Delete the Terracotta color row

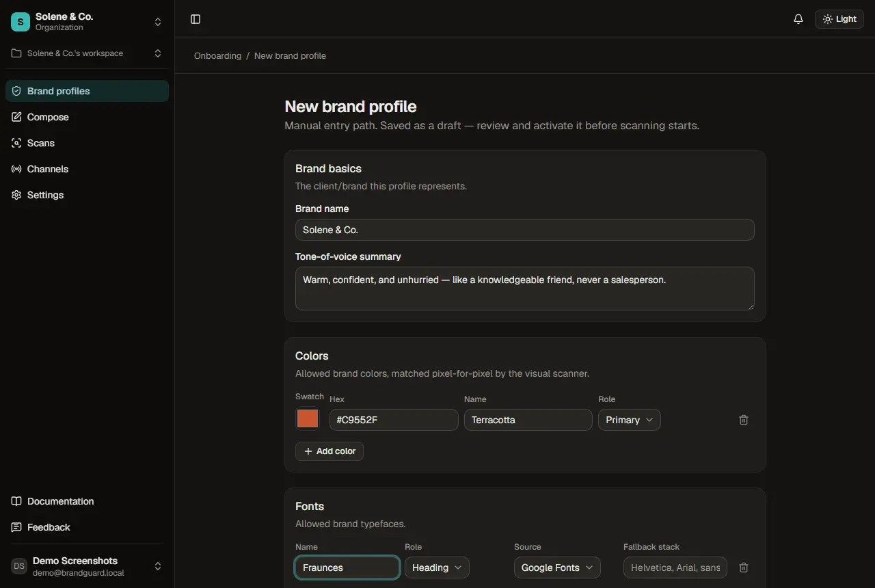pos(744,420)
